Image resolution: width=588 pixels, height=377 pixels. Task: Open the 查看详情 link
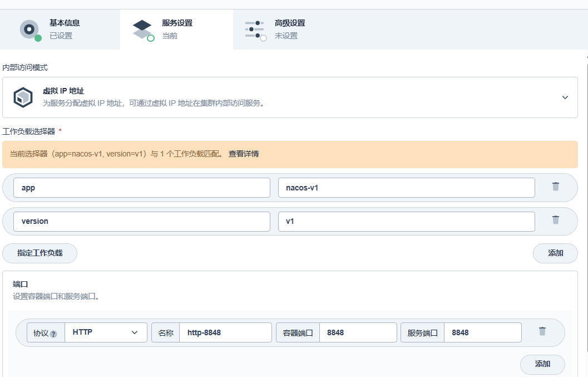pos(244,154)
